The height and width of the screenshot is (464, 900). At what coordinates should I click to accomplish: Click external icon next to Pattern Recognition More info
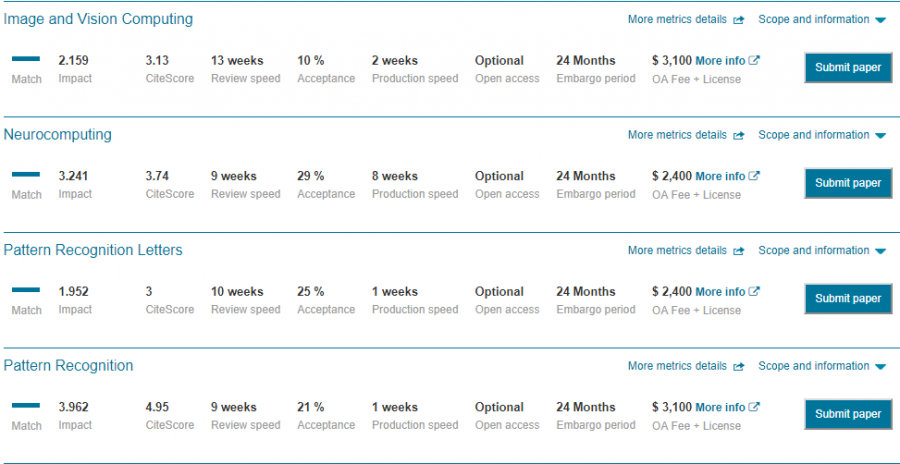click(755, 407)
